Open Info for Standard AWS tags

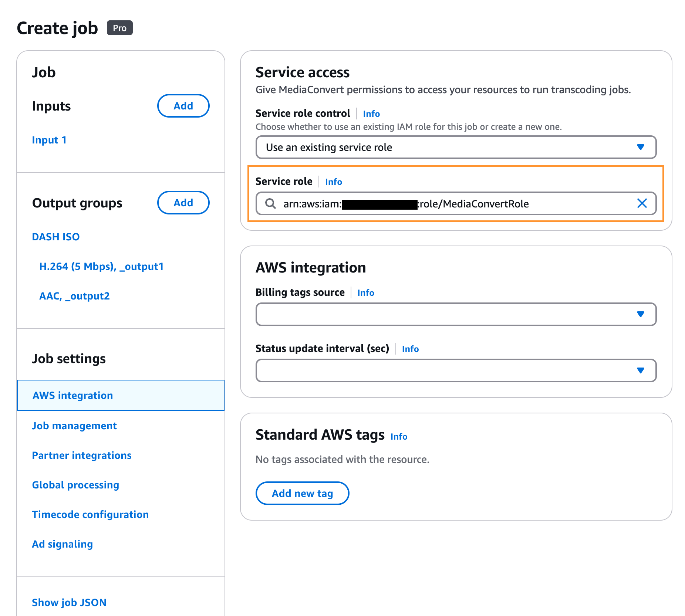pos(399,436)
